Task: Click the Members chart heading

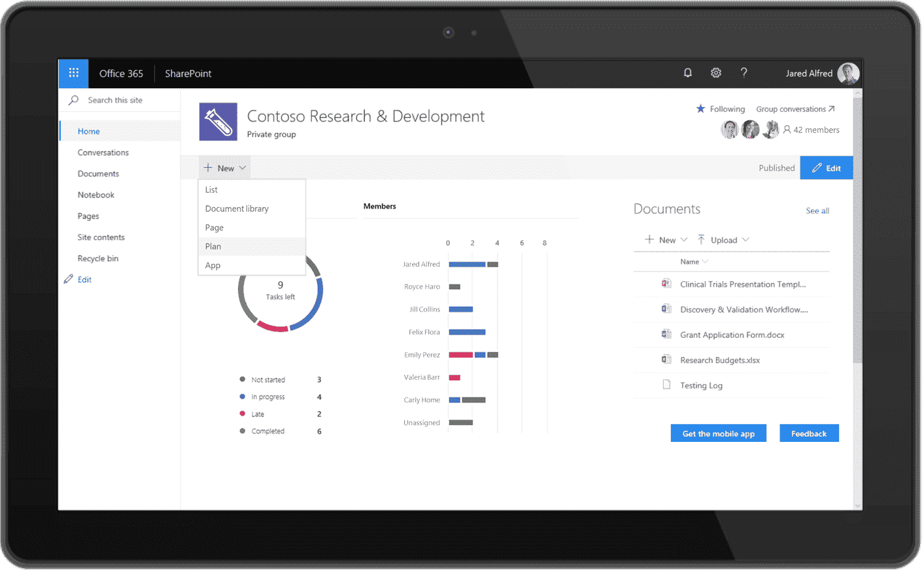Action: 379,206
